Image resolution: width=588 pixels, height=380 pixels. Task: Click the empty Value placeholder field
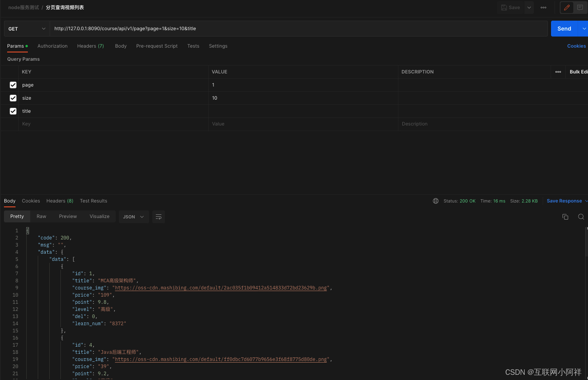(x=303, y=124)
